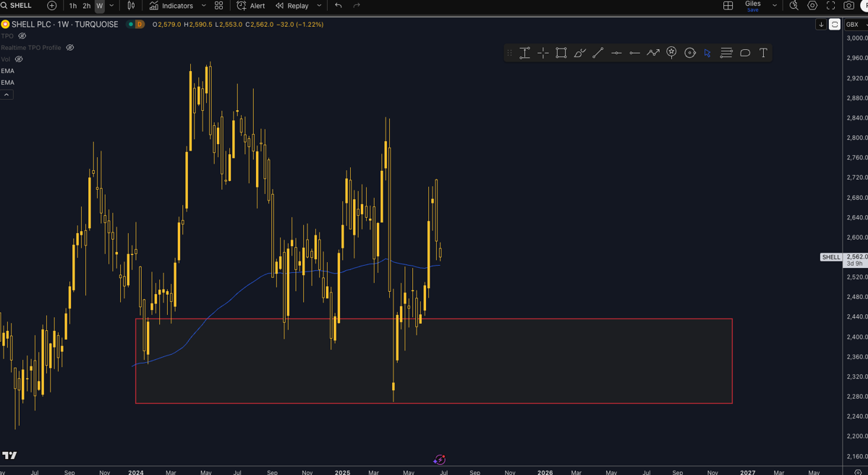868x475 pixels.
Task: Click the current price 2,562.0 label
Action: pyautogui.click(x=857, y=256)
